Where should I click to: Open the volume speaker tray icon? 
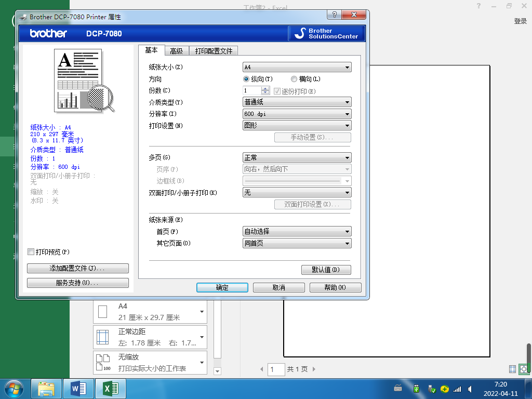point(470,389)
